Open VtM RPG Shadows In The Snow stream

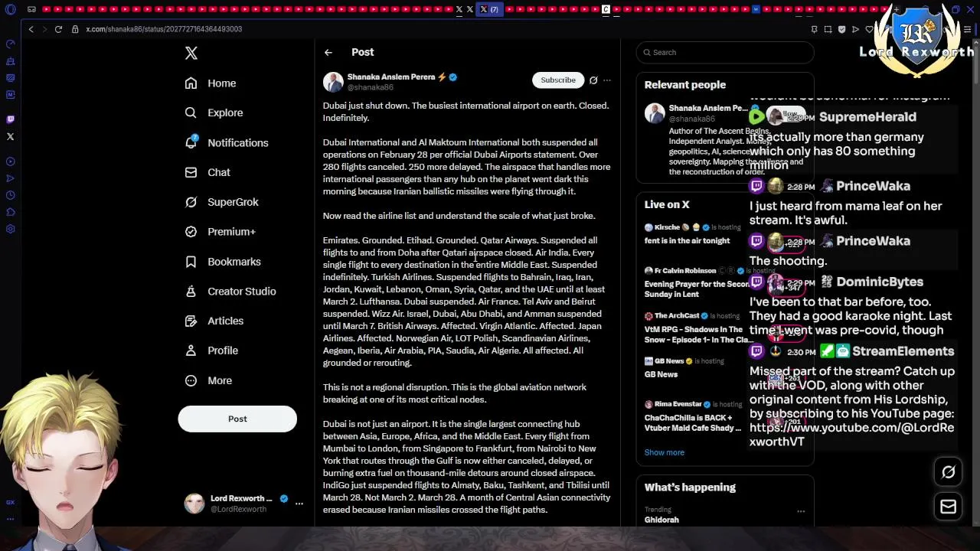[x=697, y=334]
